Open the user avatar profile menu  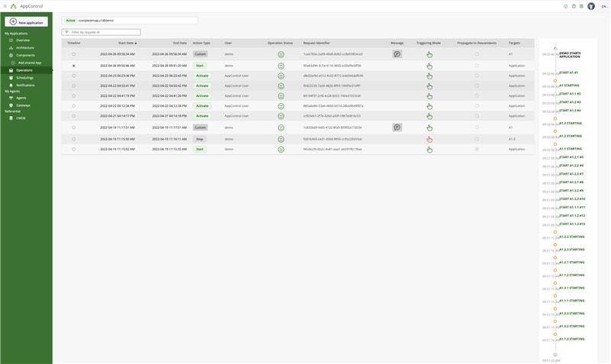click(591, 6)
